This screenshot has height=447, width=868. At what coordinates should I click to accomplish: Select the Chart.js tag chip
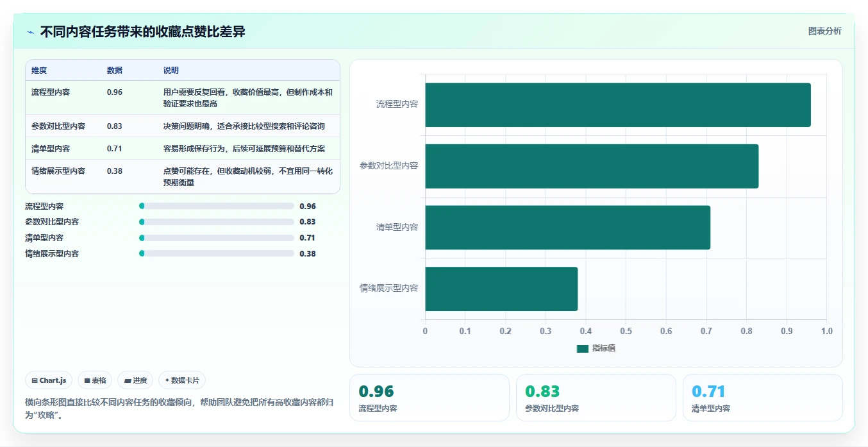(49, 380)
